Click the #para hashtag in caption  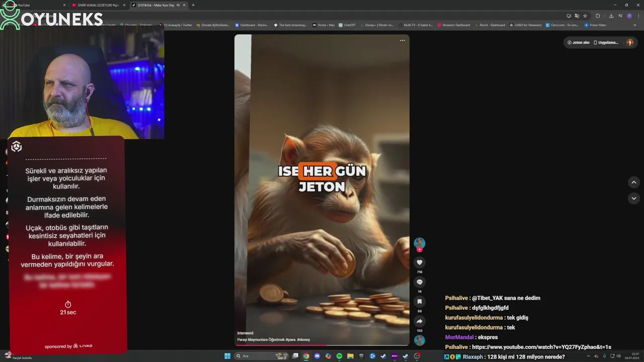[x=290, y=340]
